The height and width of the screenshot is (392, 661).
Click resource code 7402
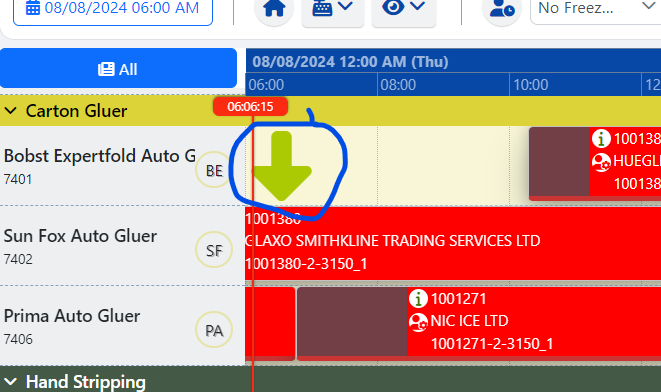click(x=18, y=259)
